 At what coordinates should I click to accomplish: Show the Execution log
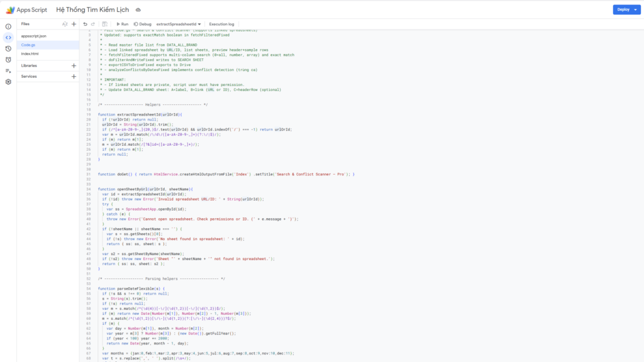[x=221, y=24]
